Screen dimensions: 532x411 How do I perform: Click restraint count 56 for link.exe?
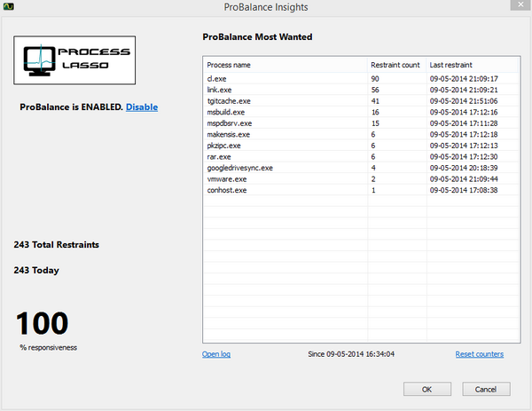tap(375, 90)
